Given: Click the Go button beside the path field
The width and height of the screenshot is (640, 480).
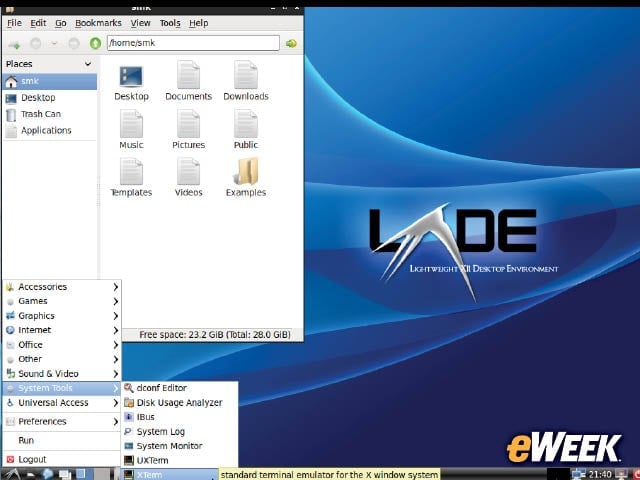Looking at the screenshot, I should click(x=291, y=43).
